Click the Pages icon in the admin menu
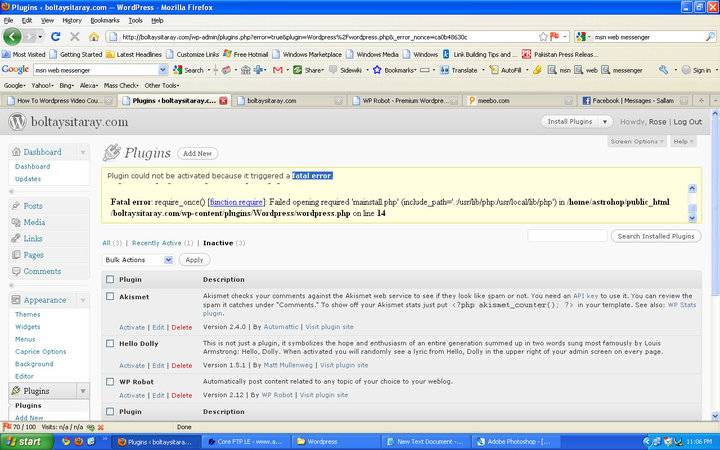This screenshot has height=450, width=720. pos(15,255)
